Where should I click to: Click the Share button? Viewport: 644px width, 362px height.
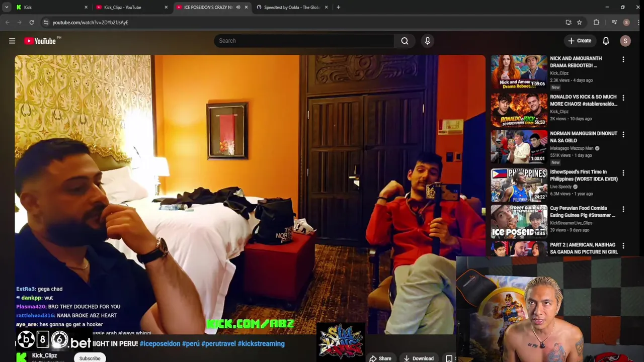point(380,358)
